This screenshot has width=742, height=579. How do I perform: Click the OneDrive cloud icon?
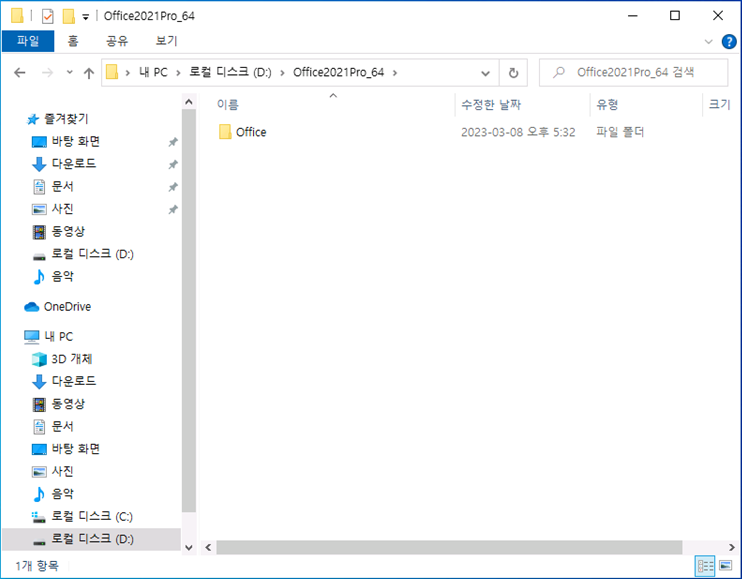(32, 307)
